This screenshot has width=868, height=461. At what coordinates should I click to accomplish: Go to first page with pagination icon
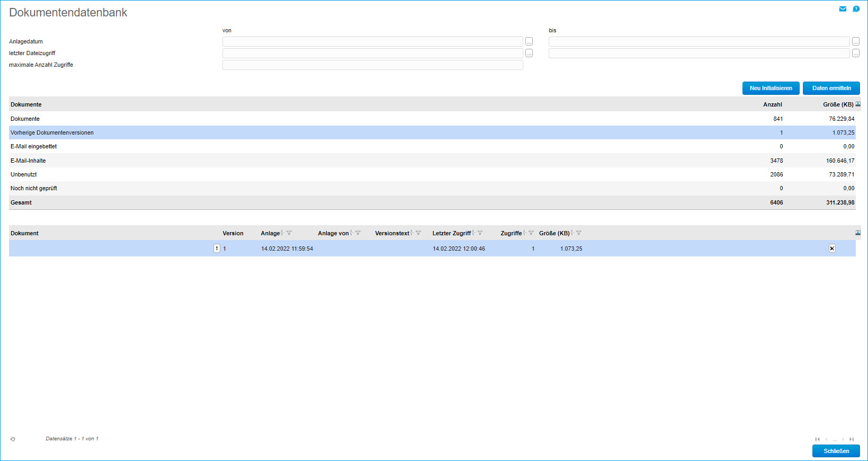point(817,439)
